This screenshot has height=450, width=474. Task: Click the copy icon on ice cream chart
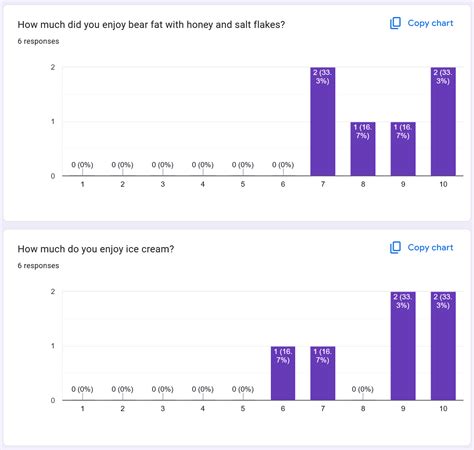tap(395, 248)
